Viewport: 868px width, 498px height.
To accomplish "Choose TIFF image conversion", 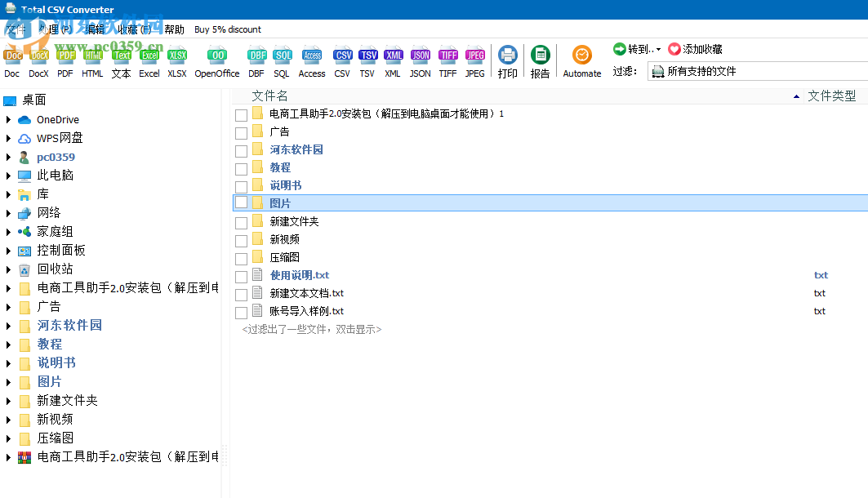I will click(447, 60).
